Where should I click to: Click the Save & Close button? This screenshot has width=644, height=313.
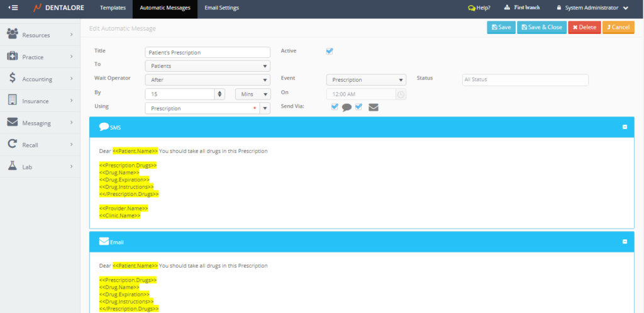pos(541,27)
